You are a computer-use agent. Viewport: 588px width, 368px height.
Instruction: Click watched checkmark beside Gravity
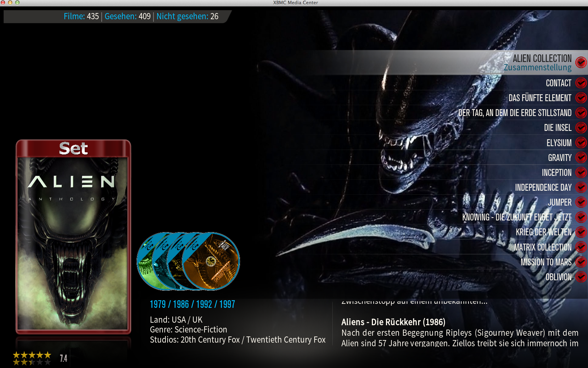(x=581, y=157)
